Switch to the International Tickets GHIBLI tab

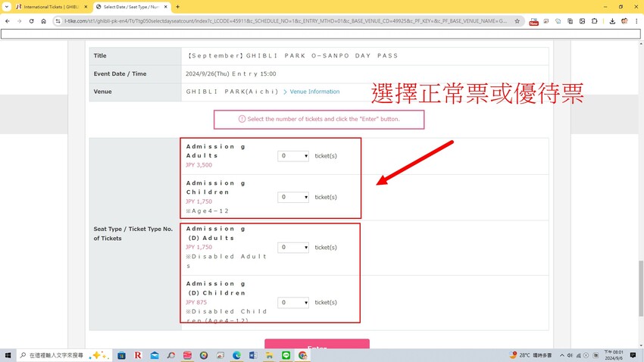[51, 7]
